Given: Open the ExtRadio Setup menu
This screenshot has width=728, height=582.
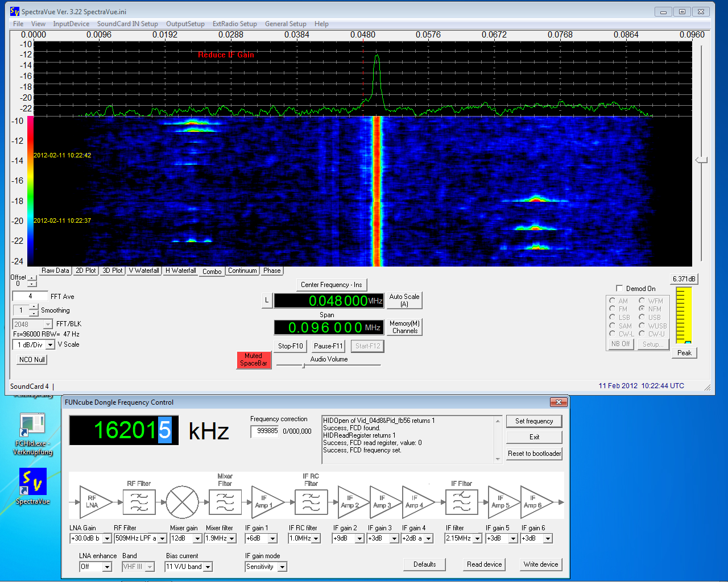Looking at the screenshot, I should [234, 24].
